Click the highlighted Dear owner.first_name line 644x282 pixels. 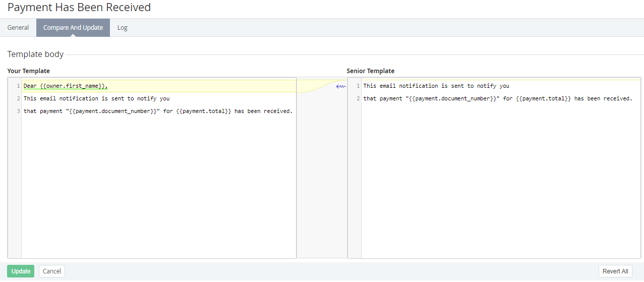(x=66, y=86)
